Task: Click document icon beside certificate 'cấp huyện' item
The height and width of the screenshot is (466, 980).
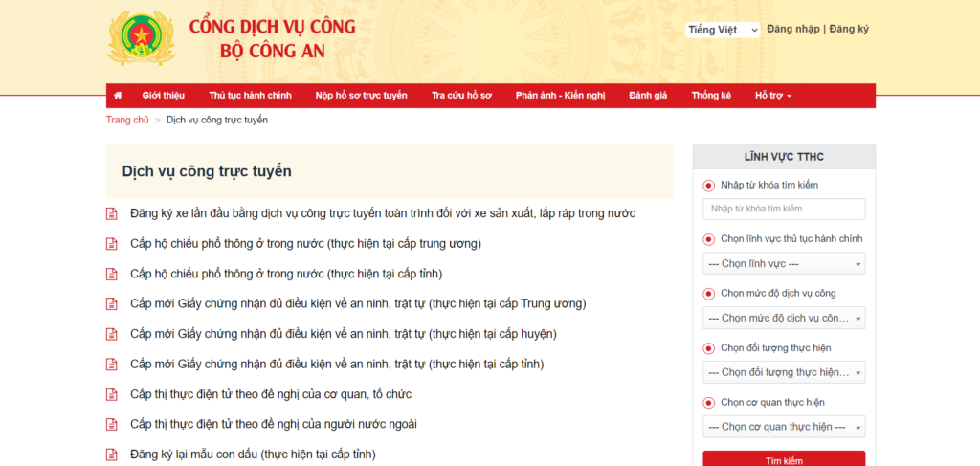Action: (111, 334)
